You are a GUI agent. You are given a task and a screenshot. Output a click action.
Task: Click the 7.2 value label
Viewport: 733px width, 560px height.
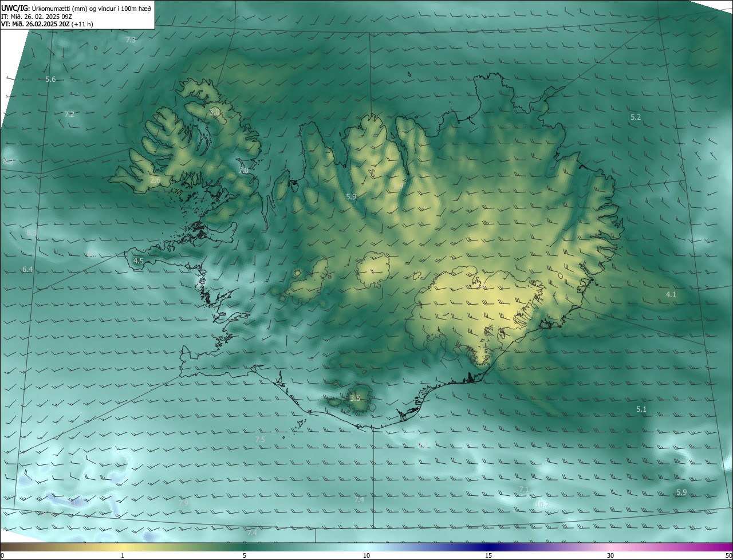point(69,115)
